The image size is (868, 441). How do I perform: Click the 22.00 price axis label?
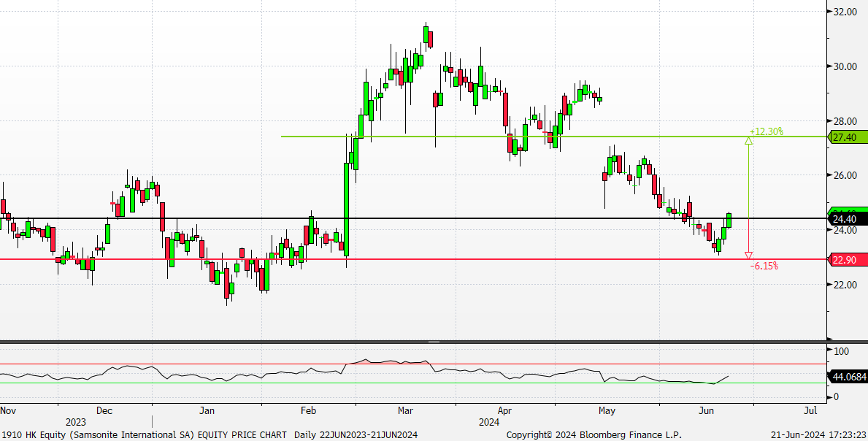(x=845, y=285)
